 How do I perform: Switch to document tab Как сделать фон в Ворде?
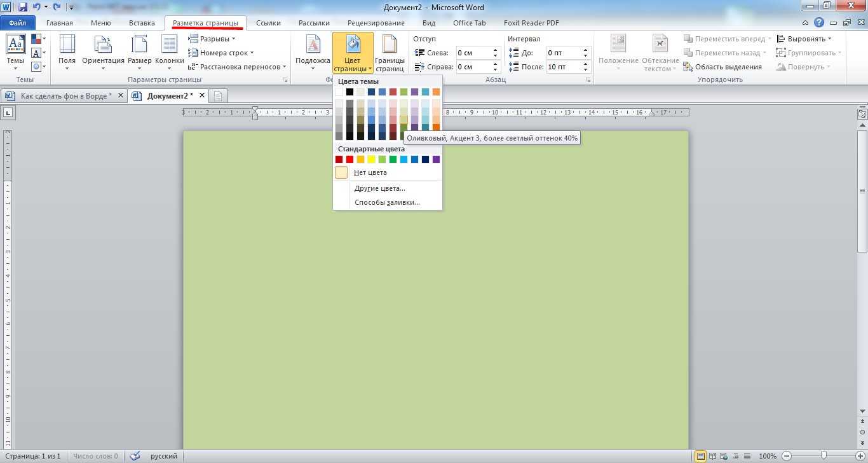(x=65, y=96)
